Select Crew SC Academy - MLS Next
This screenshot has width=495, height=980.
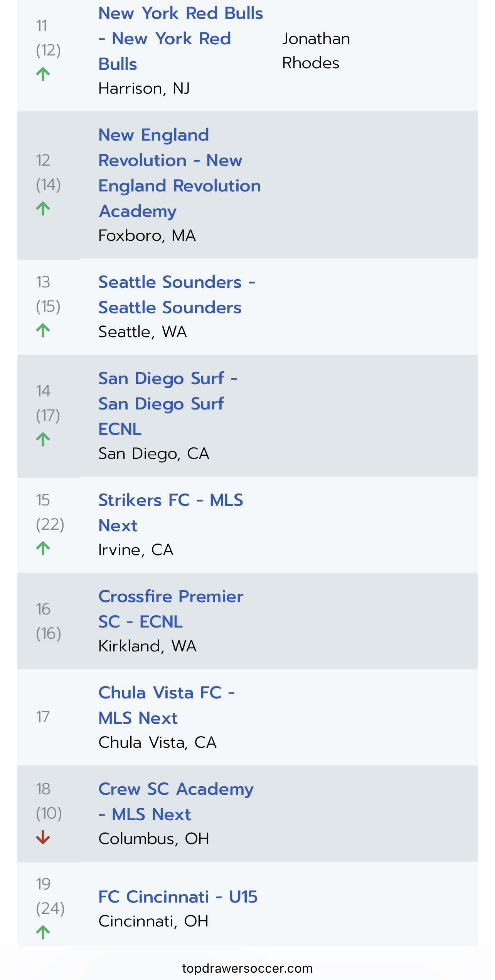point(176,802)
